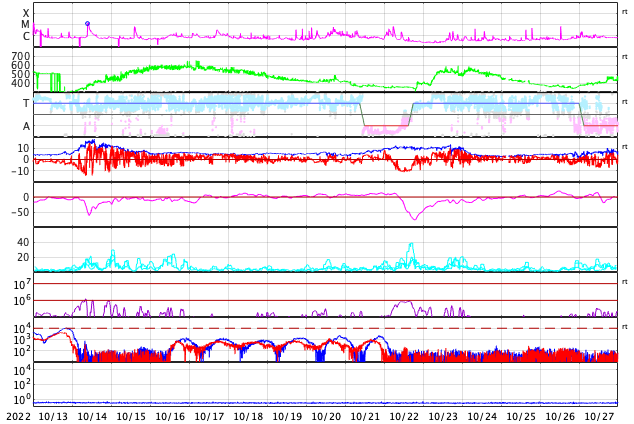Select the 10/24 date label
The height and width of the screenshot is (424, 634).
click(482, 416)
